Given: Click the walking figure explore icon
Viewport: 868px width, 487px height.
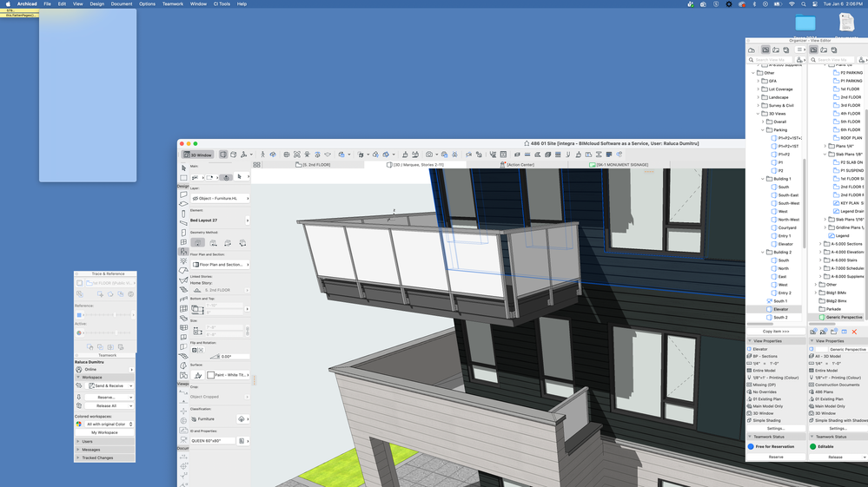Looking at the screenshot, I should pyautogui.click(x=263, y=155).
